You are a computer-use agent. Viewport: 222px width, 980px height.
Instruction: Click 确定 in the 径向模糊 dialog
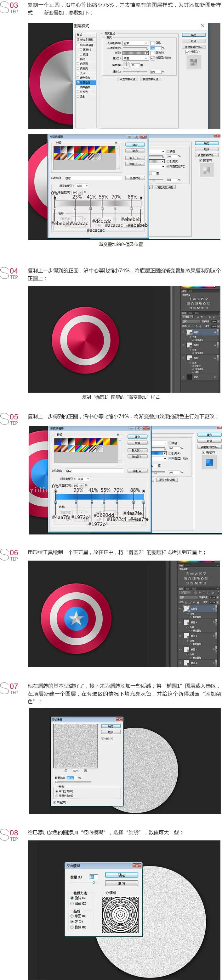pyautogui.click(x=122, y=875)
